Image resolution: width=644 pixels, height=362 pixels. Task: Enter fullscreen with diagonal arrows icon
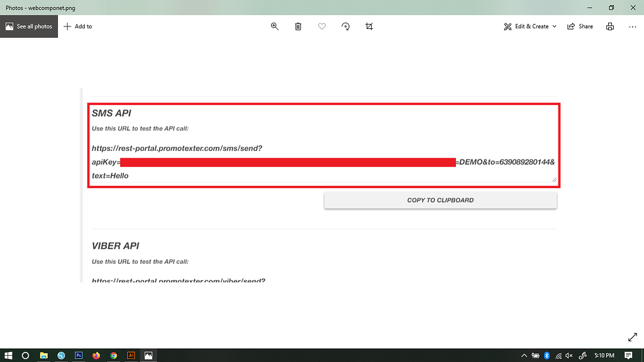[633, 337]
